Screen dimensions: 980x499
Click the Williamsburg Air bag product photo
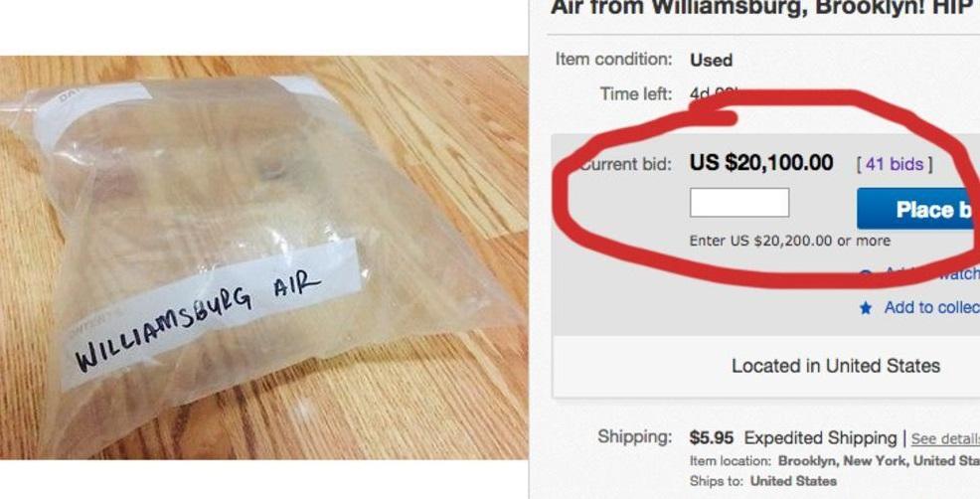[x=263, y=257]
